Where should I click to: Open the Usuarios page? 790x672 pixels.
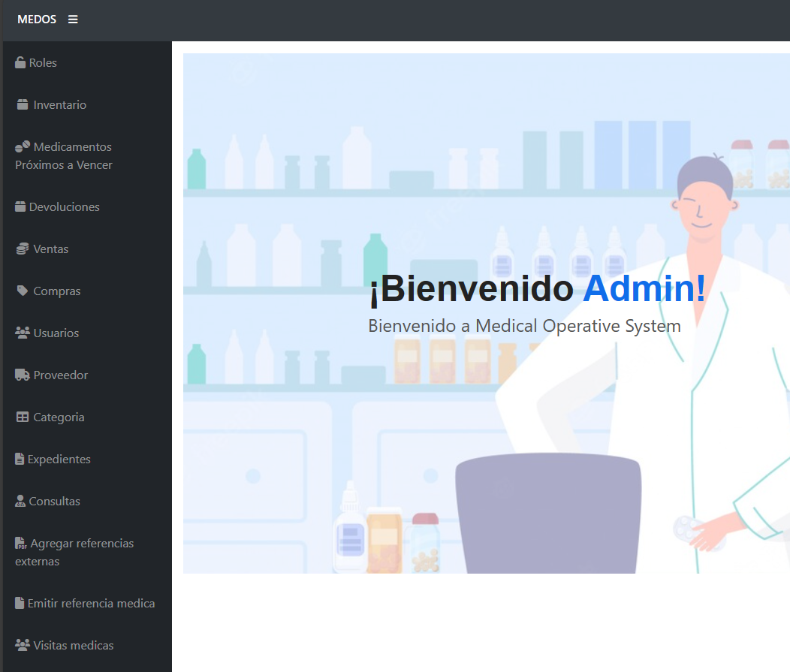(56, 333)
